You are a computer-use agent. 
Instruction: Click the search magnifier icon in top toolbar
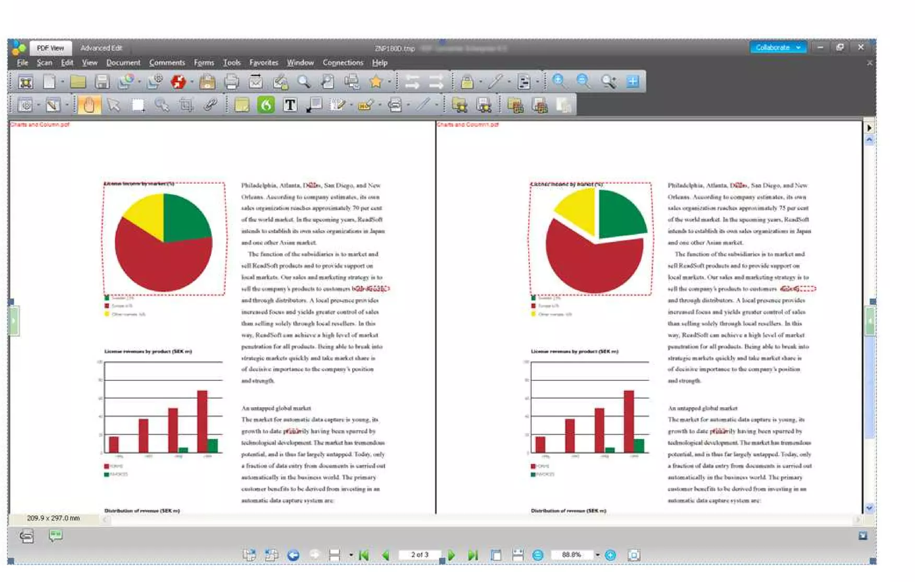(x=304, y=81)
